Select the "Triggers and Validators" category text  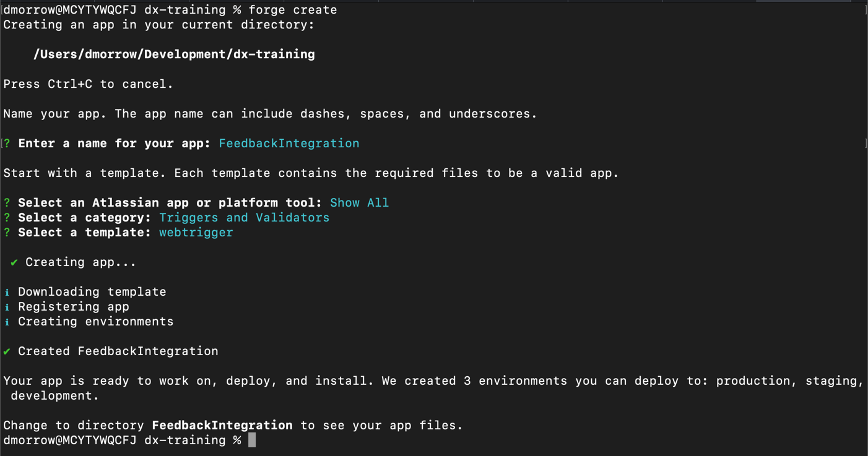244,217
